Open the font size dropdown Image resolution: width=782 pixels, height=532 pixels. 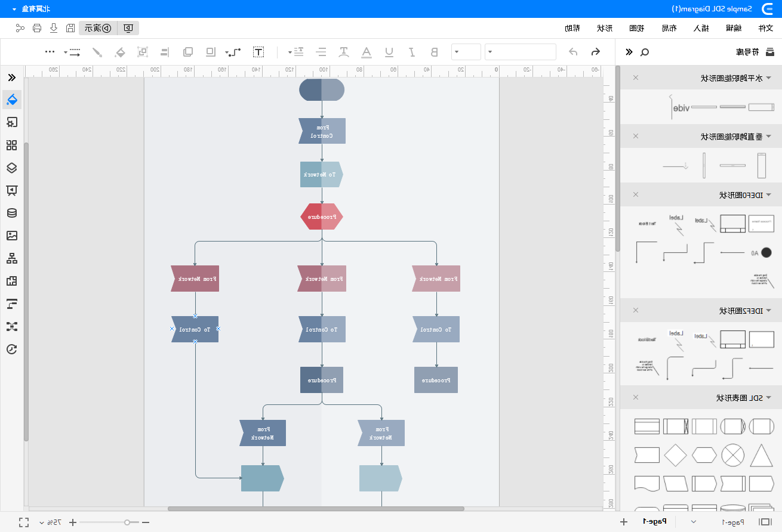(466, 52)
